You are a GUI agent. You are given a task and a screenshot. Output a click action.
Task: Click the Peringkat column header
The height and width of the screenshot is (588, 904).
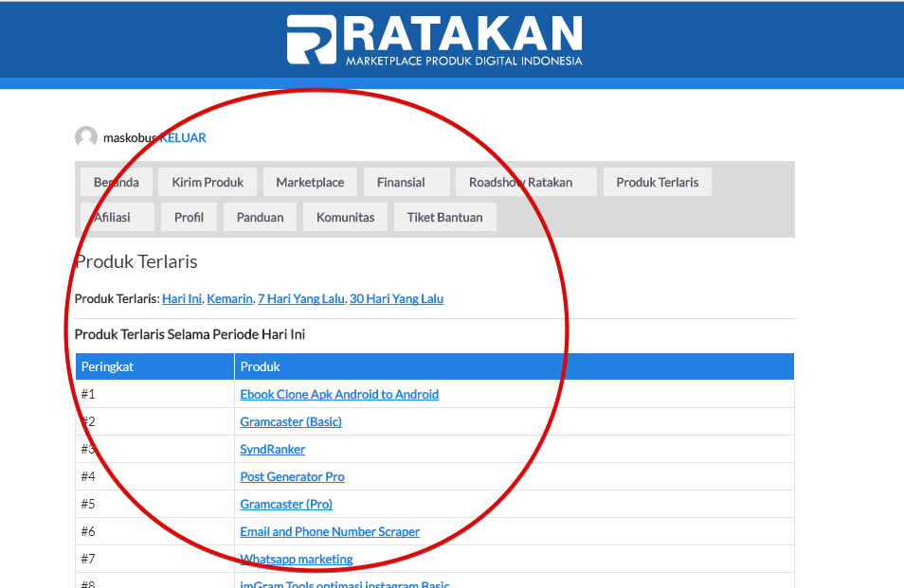pyautogui.click(x=155, y=366)
